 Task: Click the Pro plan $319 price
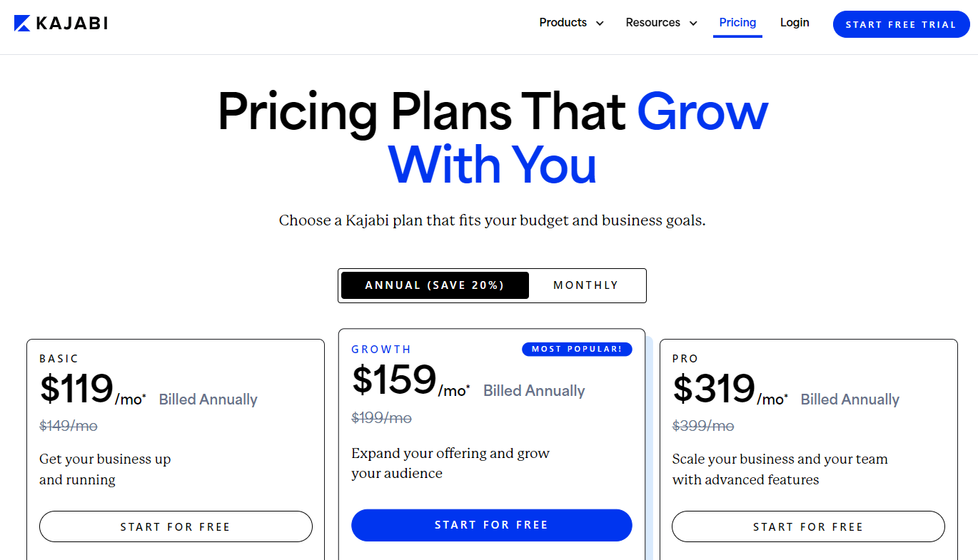[x=714, y=388]
